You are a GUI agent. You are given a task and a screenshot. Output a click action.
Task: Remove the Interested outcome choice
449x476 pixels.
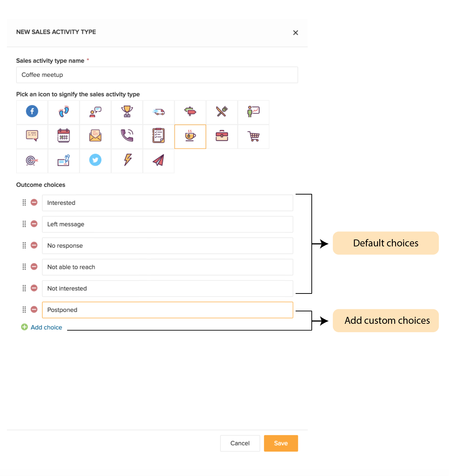(x=34, y=202)
